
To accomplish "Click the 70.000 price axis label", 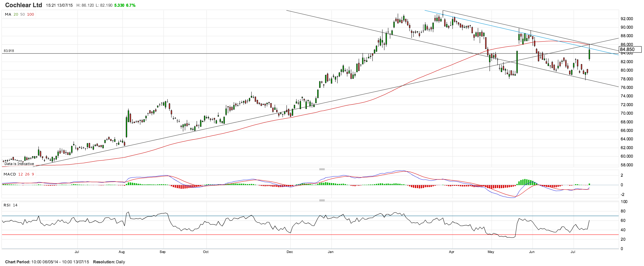I will point(627,113).
